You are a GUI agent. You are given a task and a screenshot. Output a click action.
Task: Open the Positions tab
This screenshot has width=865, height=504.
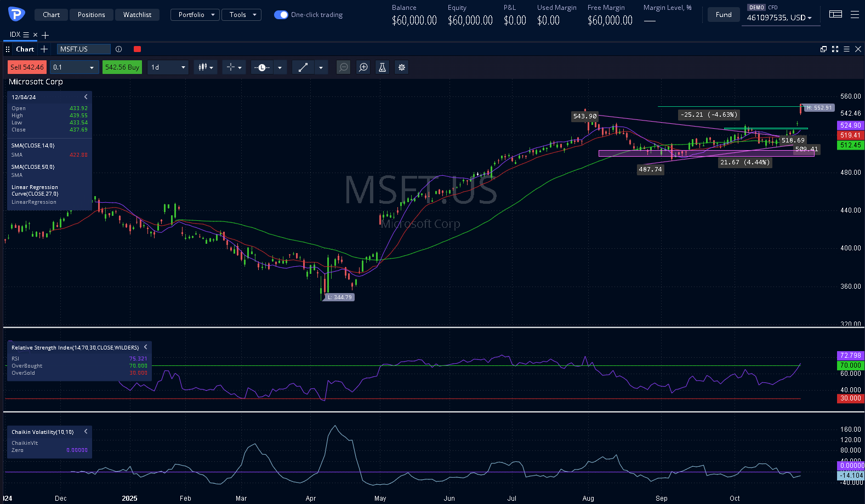pos(91,15)
